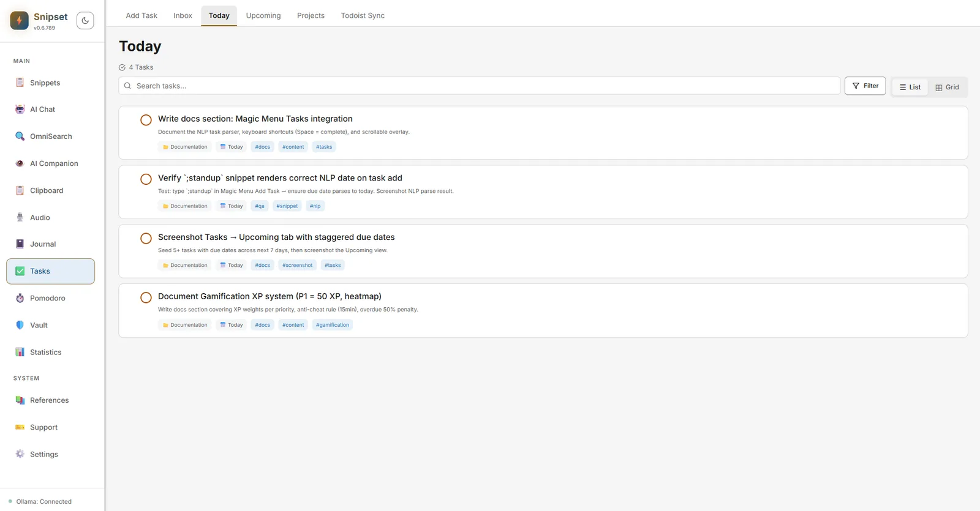980x511 pixels.
Task: Open References under System
Action: point(50,400)
